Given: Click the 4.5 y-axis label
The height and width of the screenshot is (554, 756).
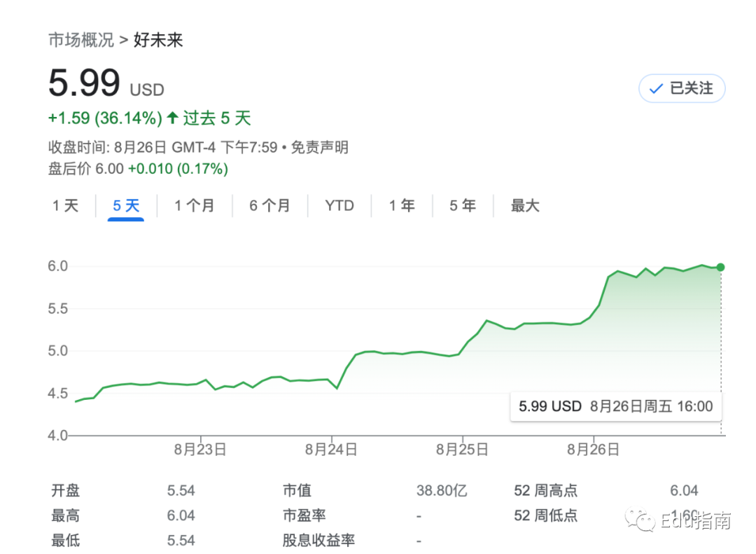Looking at the screenshot, I should (57, 394).
